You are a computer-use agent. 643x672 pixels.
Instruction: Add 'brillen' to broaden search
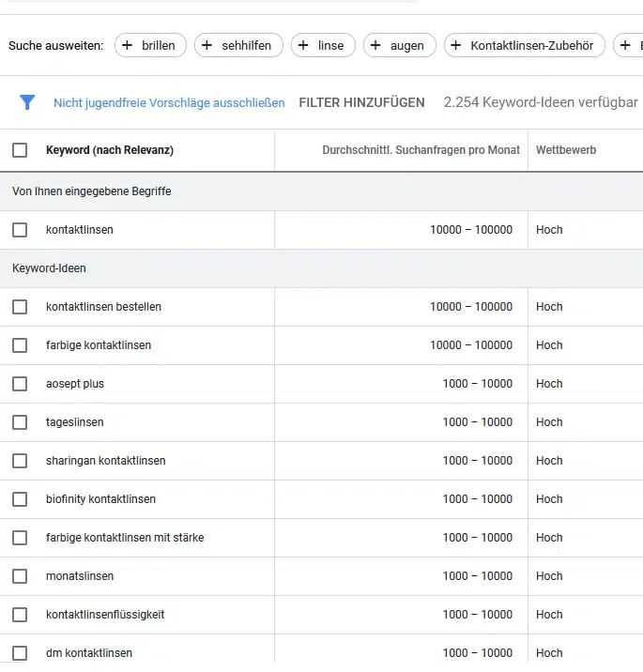pyautogui.click(x=150, y=45)
